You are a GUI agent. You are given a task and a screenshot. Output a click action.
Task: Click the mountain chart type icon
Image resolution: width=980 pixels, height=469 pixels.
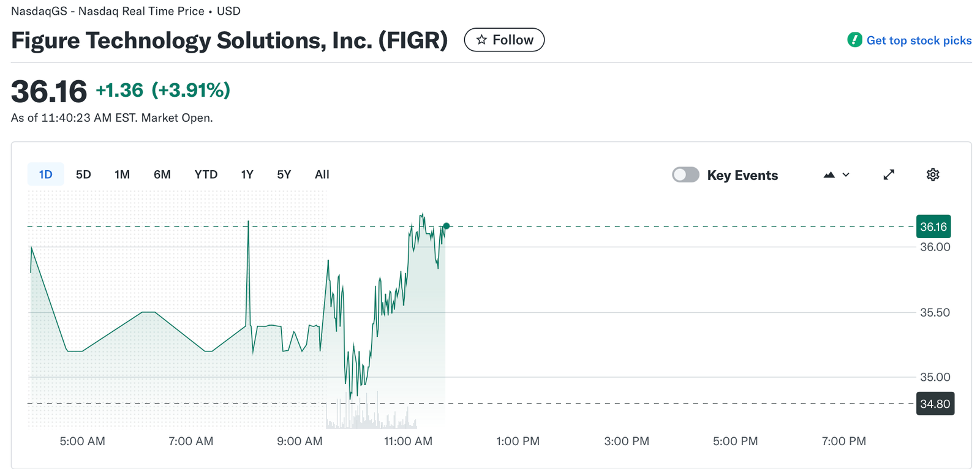[829, 175]
